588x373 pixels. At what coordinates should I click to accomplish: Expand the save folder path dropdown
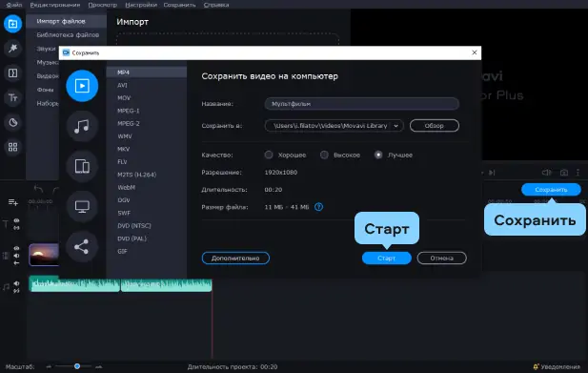[395, 126]
